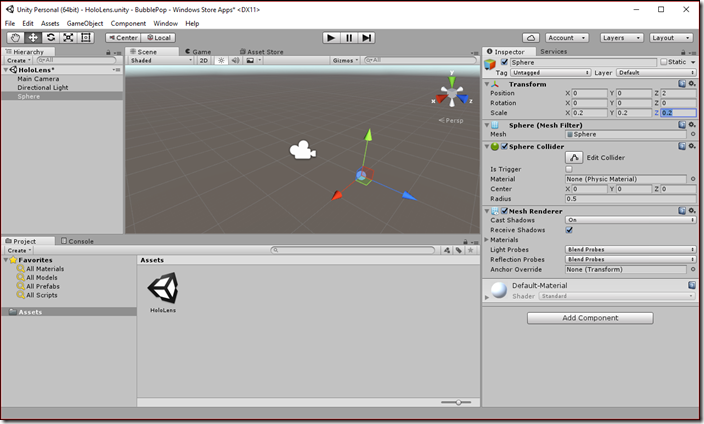Open the Gizmos dropdown
The height and width of the screenshot is (424, 704).
coord(345,60)
